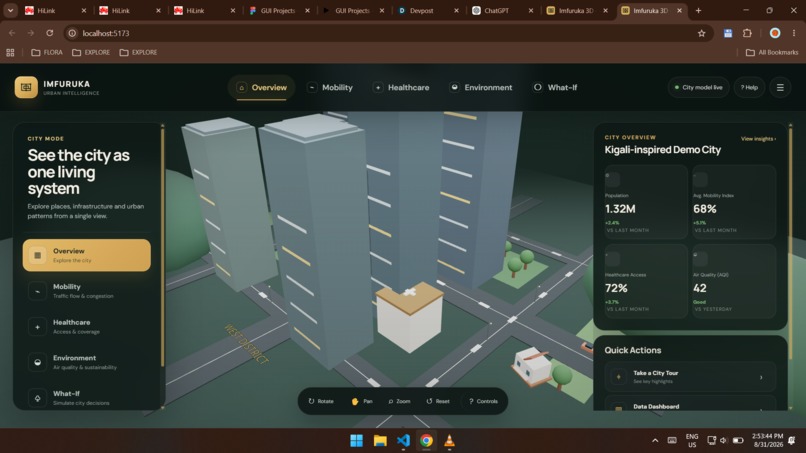Image resolution: width=806 pixels, height=453 pixels.
Task: Switch to the Environment top tab
Action: [x=481, y=87]
